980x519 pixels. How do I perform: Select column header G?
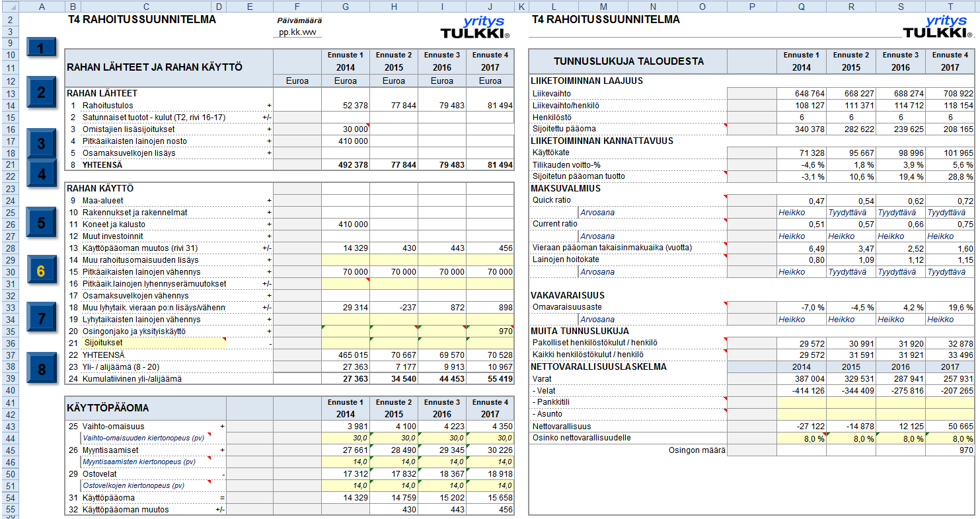346,7
